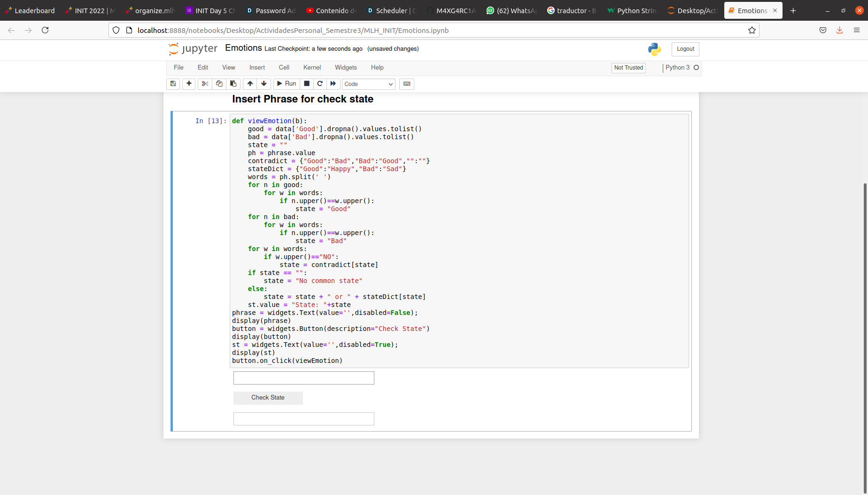Open the File menu
Viewport: 868px width, 495px height.
178,68
